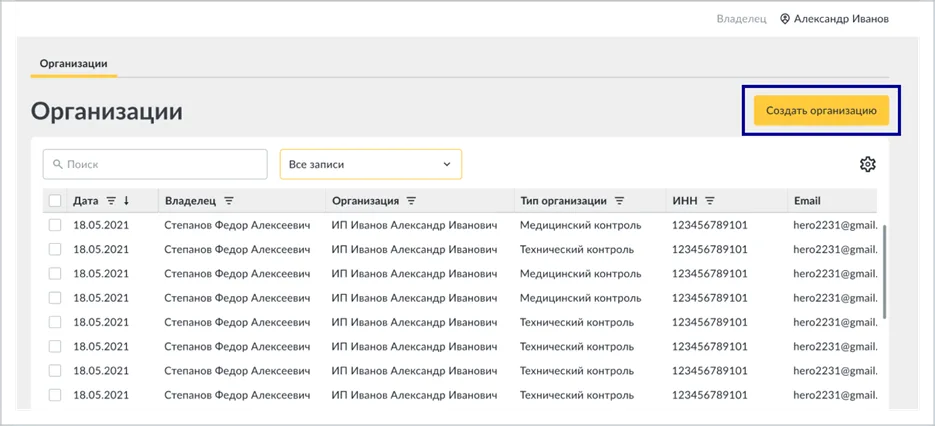Switch to the Организации tab
This screenshot has height=426, width=935.
[x=73, y=63]
